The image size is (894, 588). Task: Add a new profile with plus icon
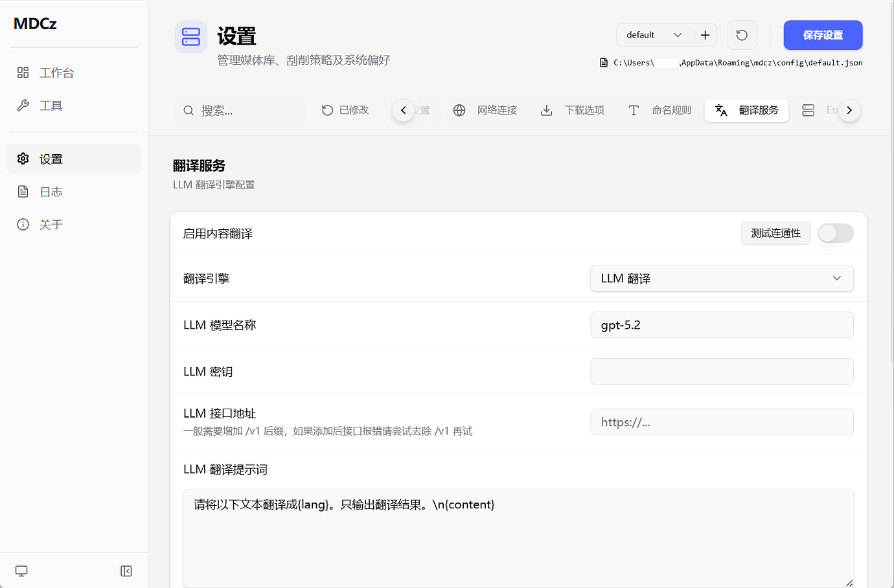[x=705, y=35]
